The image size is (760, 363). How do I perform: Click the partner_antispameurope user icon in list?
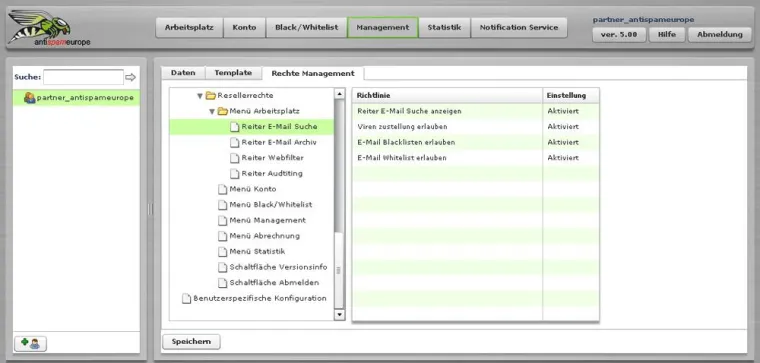click(x=30, y=98)
